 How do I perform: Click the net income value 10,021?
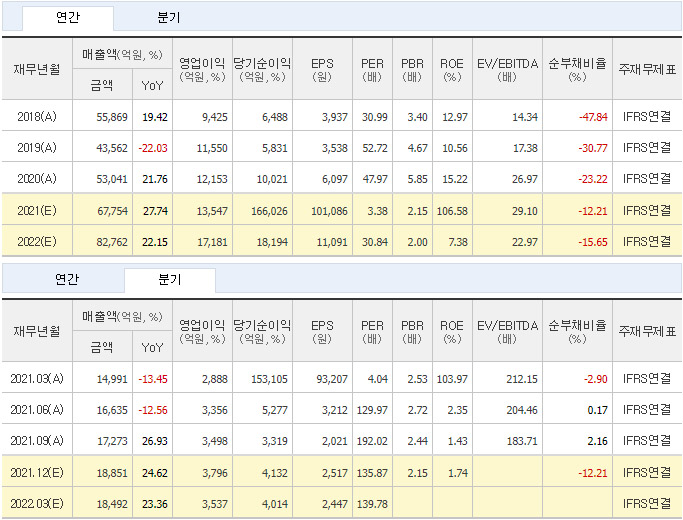point(272,179)
